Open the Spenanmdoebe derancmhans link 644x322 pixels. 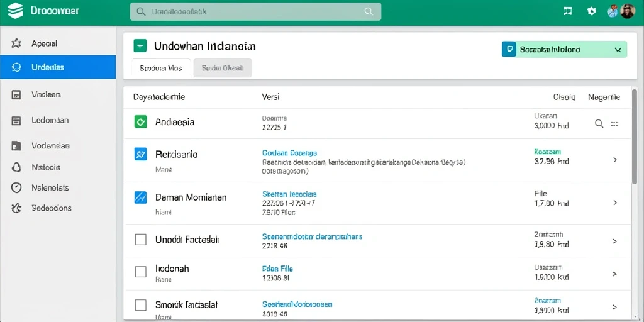312,236
